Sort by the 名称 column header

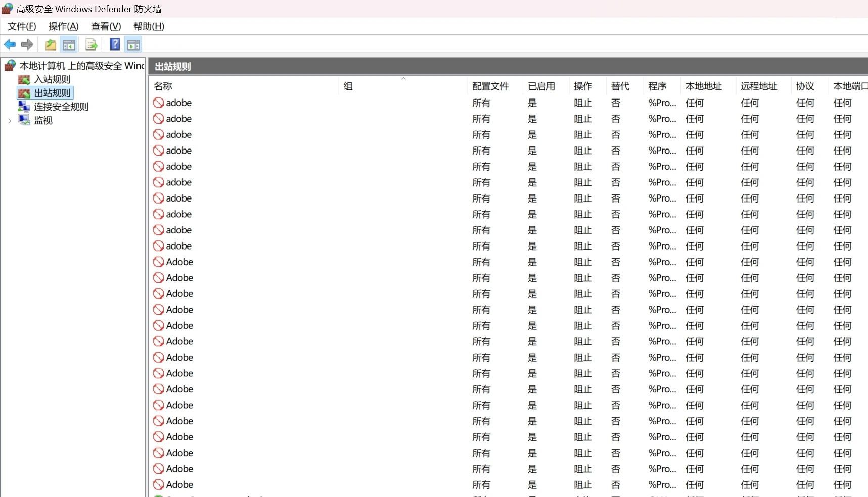coord(245,86)
